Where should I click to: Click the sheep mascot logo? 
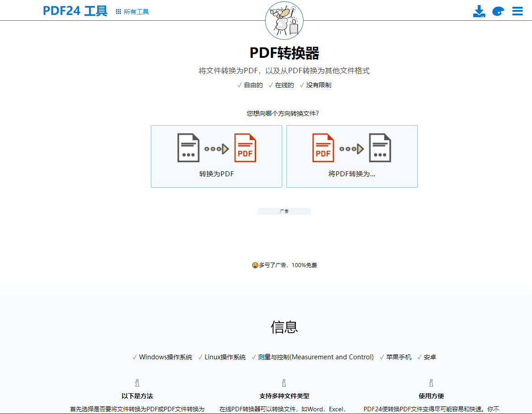coord(284,20)
